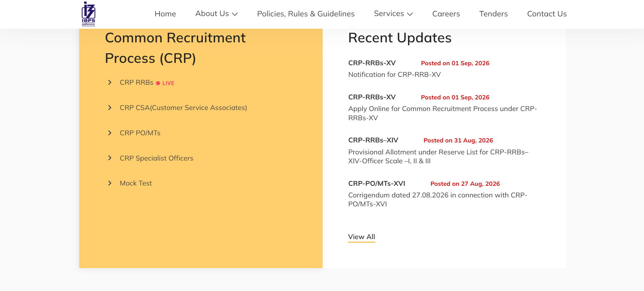Open the Mock Test link
The height and width of the screenshot is (291, 644).
click(136, 183)
